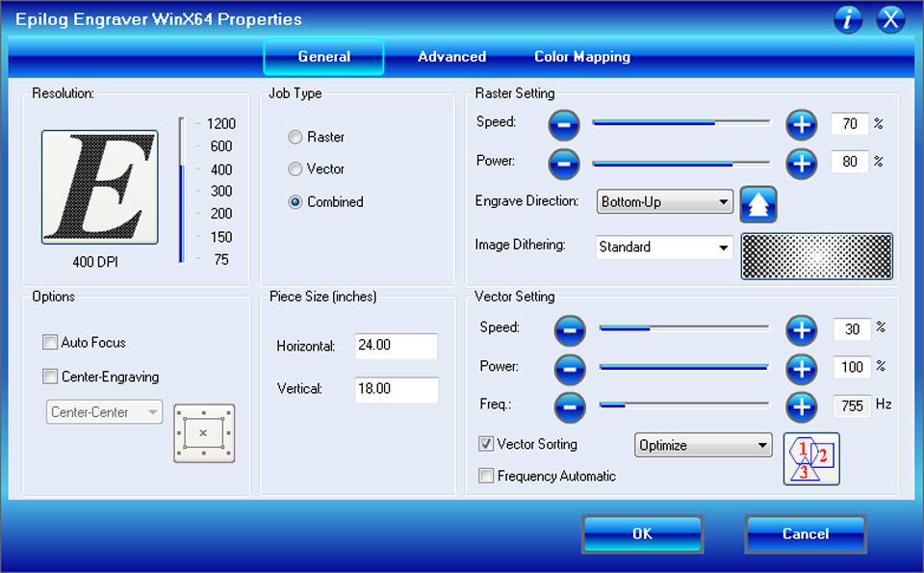The width and height of the screenshot is (924, 573).
Task: Select the 150 resolution label
Action: tap(221, 237)
